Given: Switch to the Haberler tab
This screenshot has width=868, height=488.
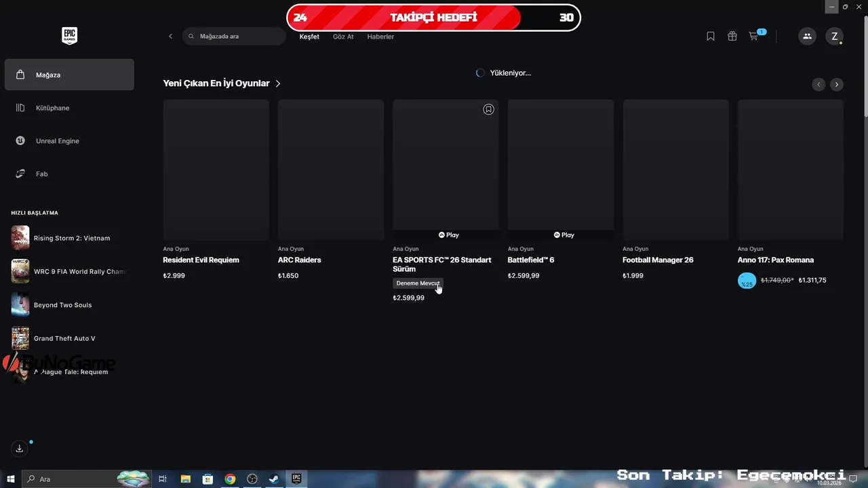Looking at the screenshot, I should pyautogui.click(x=380, y=37).
